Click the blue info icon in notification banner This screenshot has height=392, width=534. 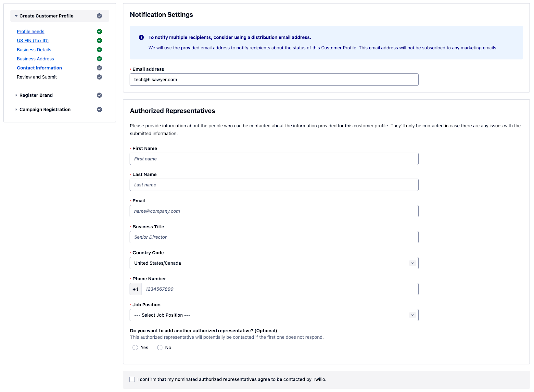(x=141, y=37)
